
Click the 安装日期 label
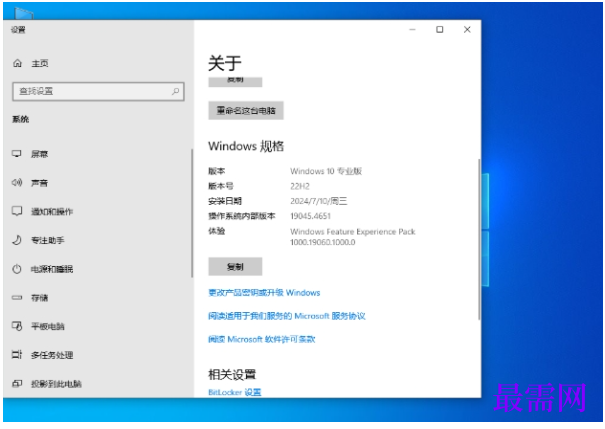click(x=225, y=201)
